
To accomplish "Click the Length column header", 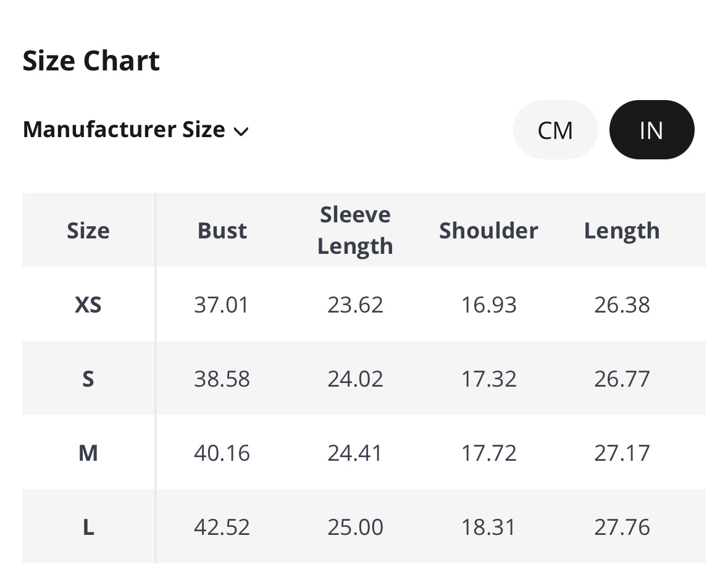I will pos(622,230).
